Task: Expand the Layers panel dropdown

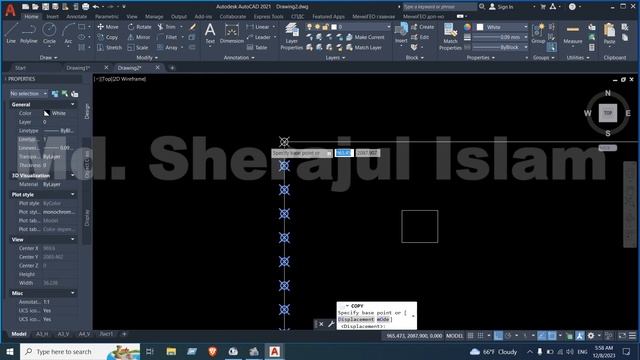Action: (x=336, y=58)
